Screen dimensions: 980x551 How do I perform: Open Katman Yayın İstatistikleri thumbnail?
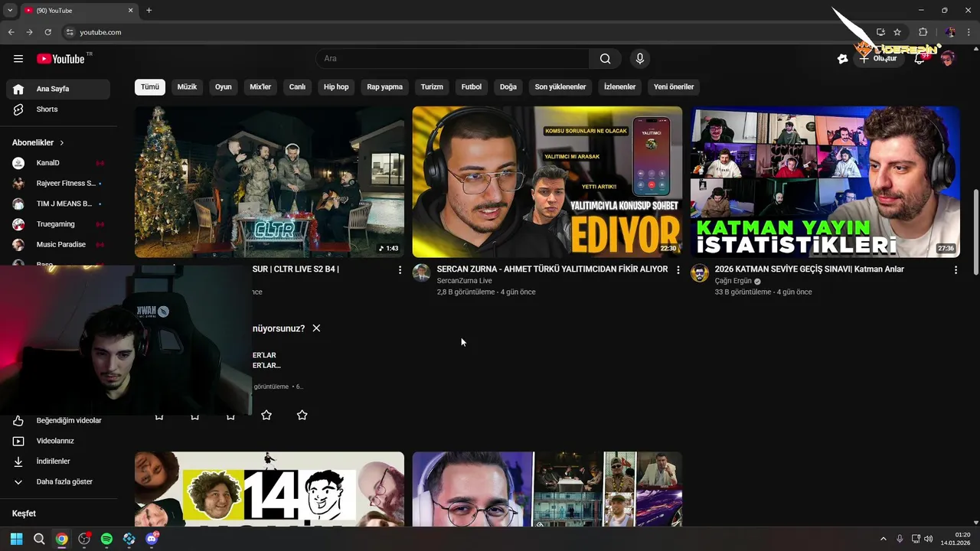pyautogui.click(x=825, y=182)
